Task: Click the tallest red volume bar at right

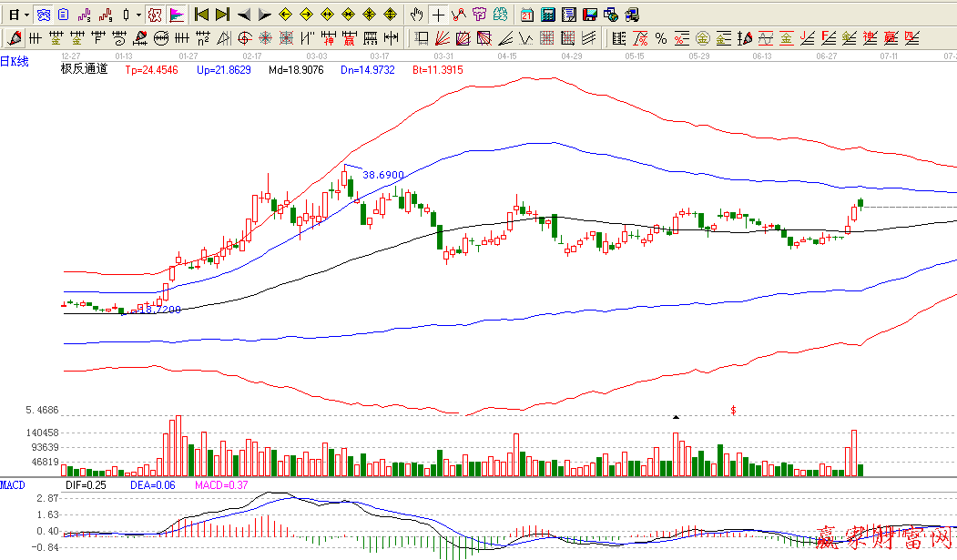Action: pyautogui.click(x=854, y=453)
